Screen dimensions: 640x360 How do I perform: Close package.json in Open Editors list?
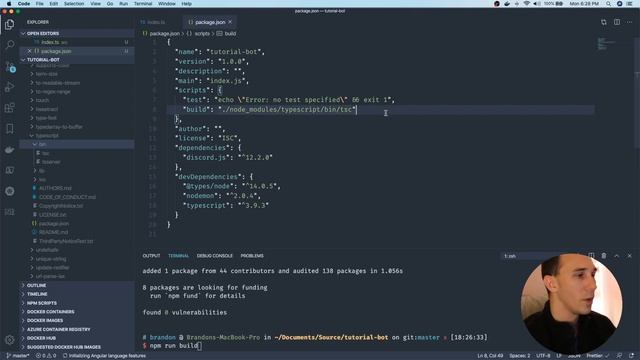click(29, 51)
